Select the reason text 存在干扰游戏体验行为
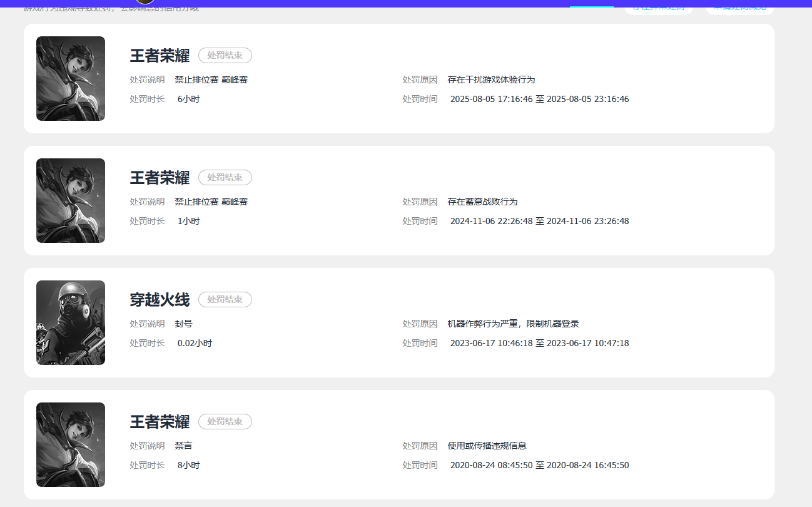Screen dimensions: 812x507 click(492, 79)
